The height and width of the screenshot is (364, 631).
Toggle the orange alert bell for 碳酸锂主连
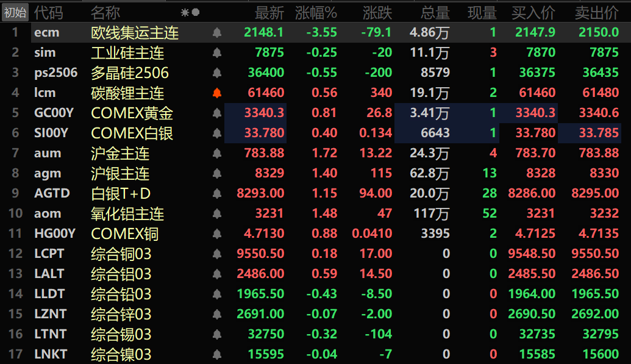[217, 93]
